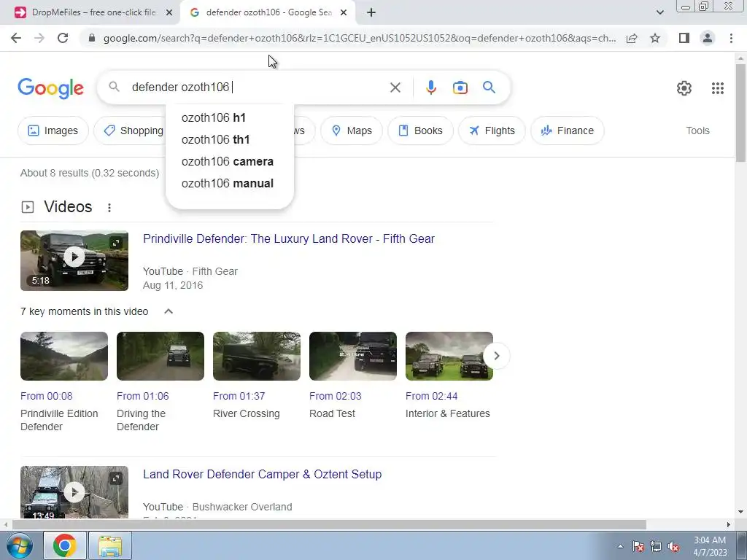
Task: Click the browser address bar URL
Action: 359,38
